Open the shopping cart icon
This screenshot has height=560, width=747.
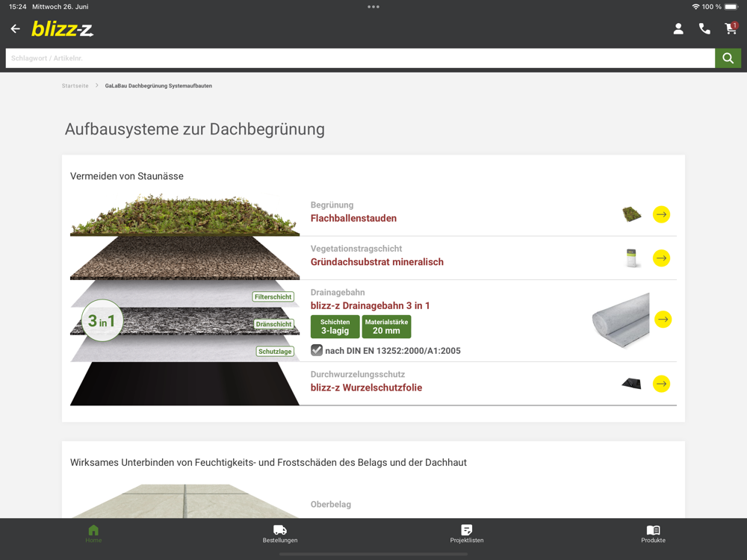[x=731, y=28]
